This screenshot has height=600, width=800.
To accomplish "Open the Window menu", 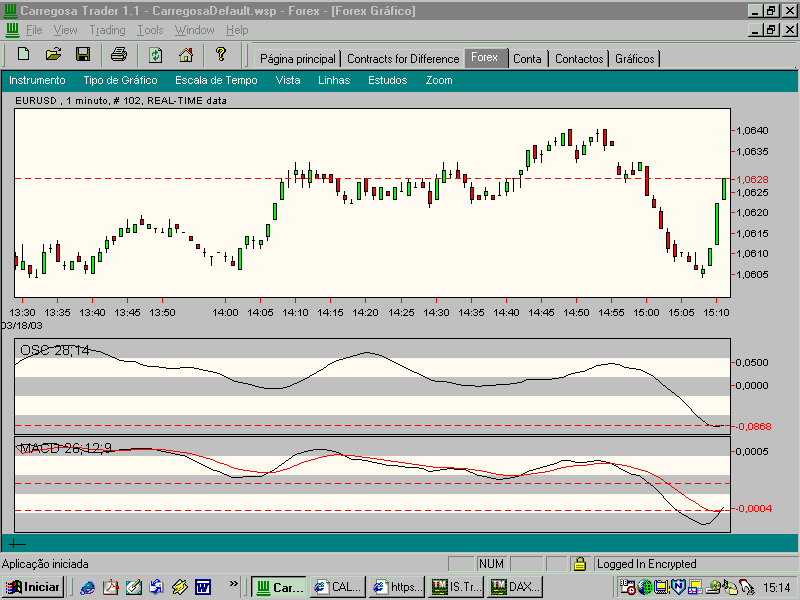I will tap(194, 30).
